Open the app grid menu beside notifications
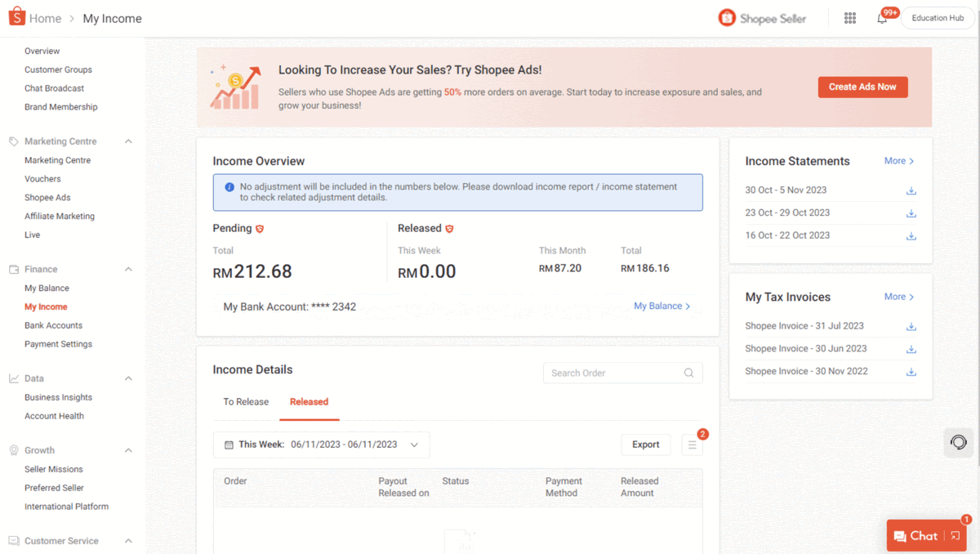Image resolution: width=980 pixels, height=559 pixels. click(849, 17)
